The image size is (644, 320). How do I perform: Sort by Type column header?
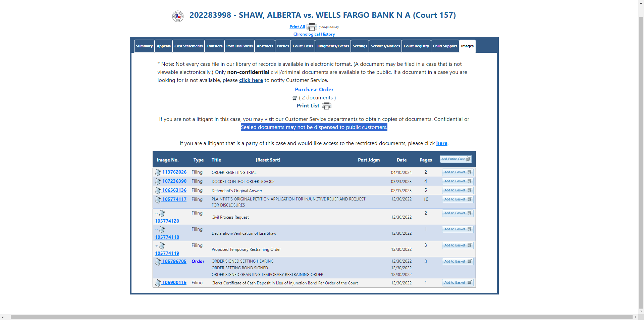[x=198, y=160]
